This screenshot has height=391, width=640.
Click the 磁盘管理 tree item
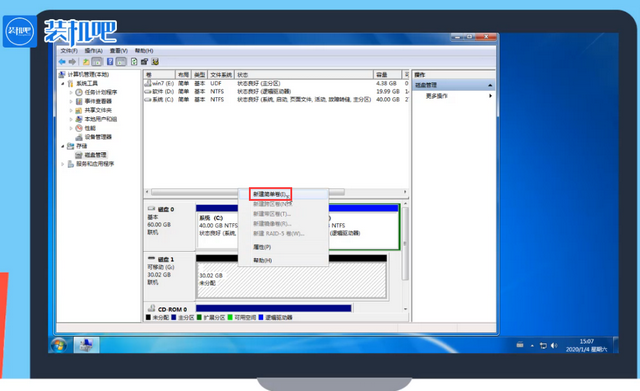click(96, 155)
